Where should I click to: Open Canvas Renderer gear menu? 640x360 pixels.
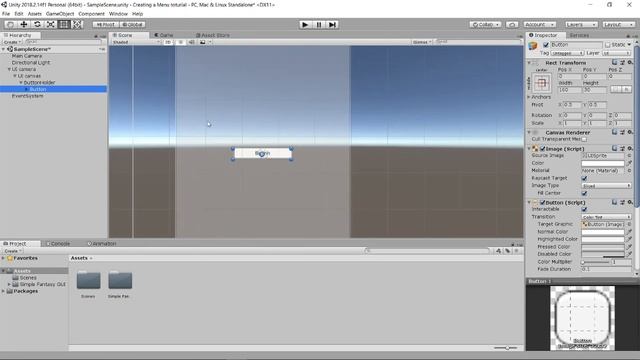point(630,132)
